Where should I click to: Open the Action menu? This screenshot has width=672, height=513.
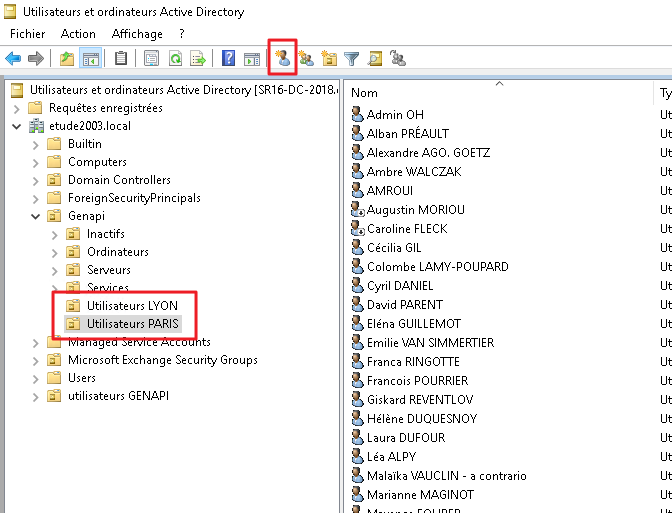pyautogui.click(x=78, y=34)
